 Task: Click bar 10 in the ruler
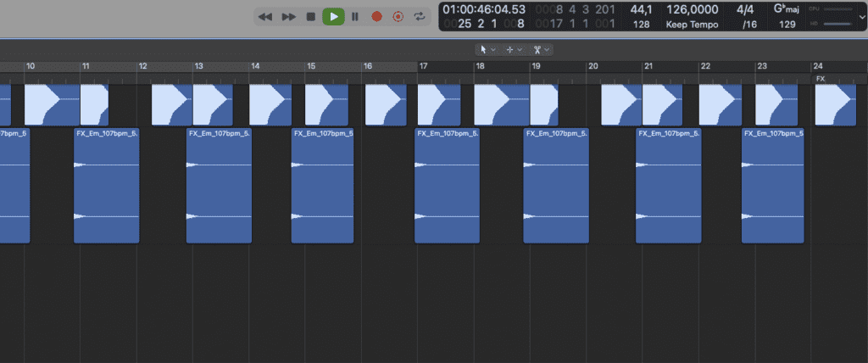(31, 66)
